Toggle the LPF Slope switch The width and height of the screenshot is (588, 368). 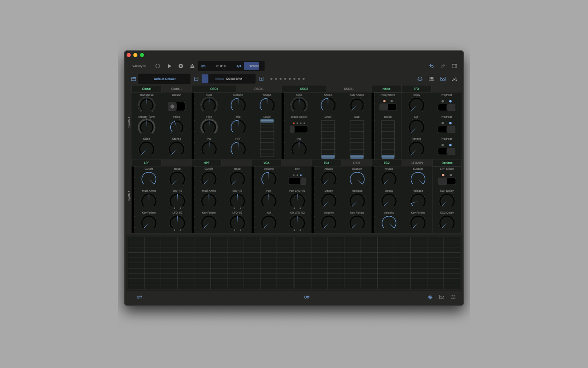[447, 181]
